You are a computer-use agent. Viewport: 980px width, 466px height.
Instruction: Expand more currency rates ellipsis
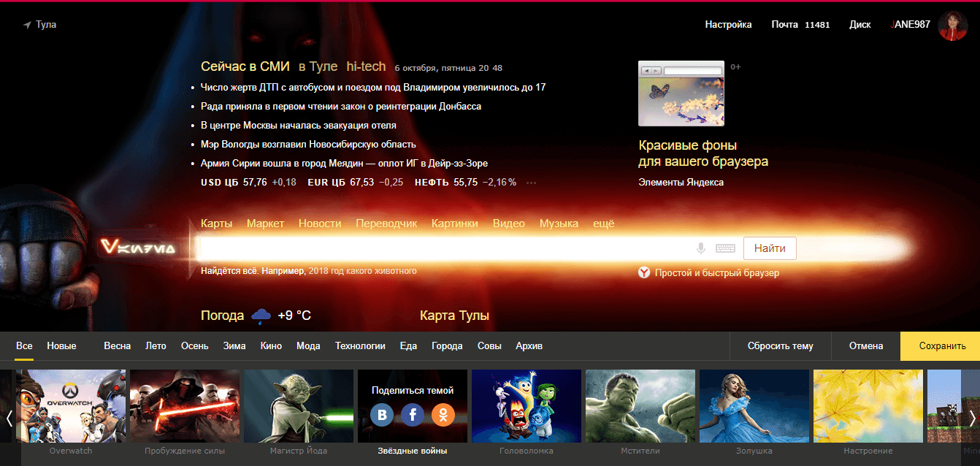click(x=531, y=183)
